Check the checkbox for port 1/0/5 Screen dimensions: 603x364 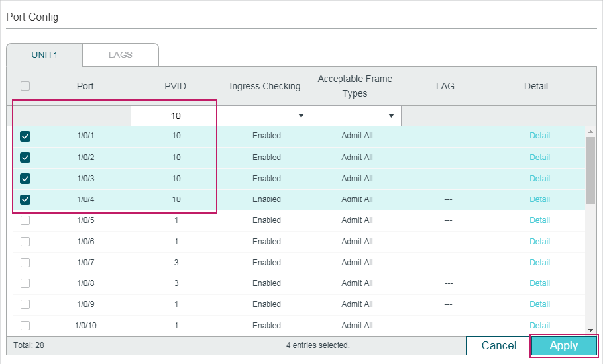point(25,220)
